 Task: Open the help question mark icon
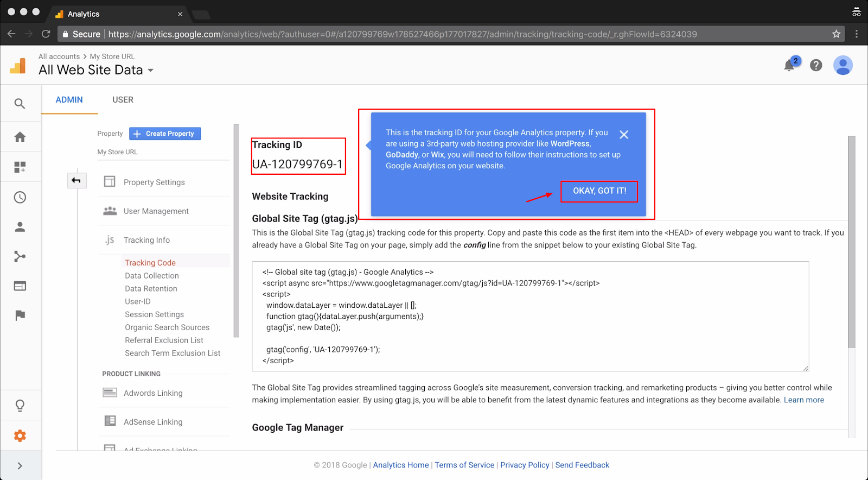click(x=816, y=66)
